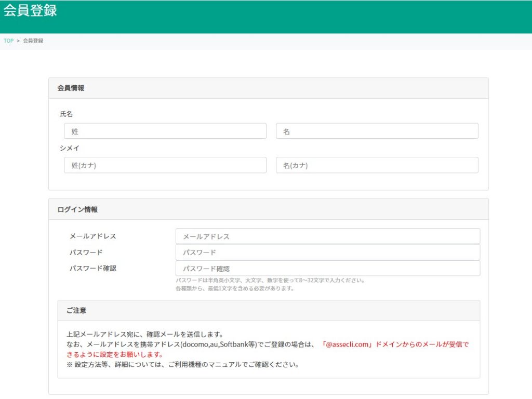Click the TOP breadcrumb link
Screen dimensions: 532x399
(8, 41)
